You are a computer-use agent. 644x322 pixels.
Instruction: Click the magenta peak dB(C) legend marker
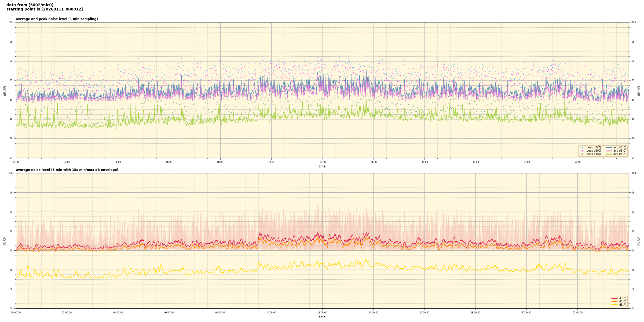click(x=582, y=151)
